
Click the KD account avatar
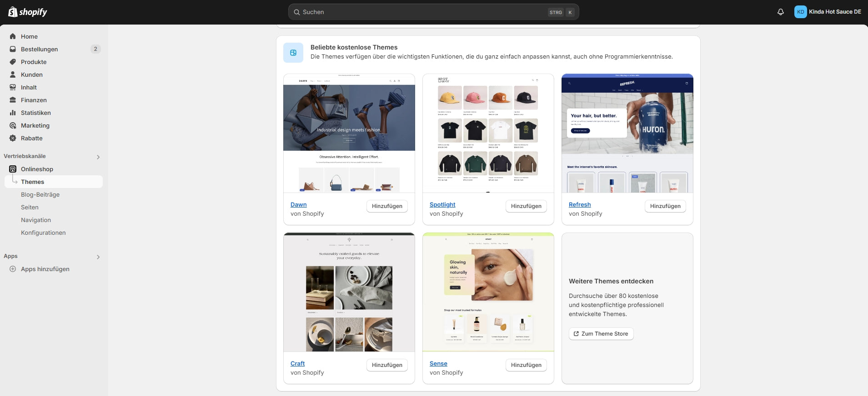(x=800, y=12)
